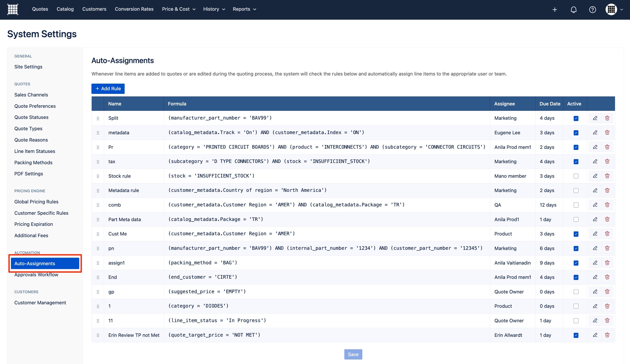Click drag handle of the assign1 row
The width and height of the screenshot is (630, 364).
[98, 263]
